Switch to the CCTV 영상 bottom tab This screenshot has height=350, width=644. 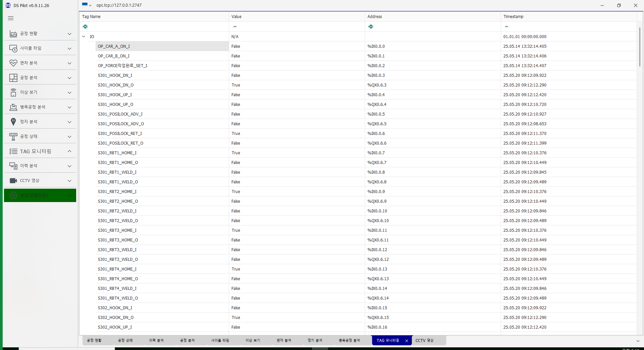tap(424, 340)
